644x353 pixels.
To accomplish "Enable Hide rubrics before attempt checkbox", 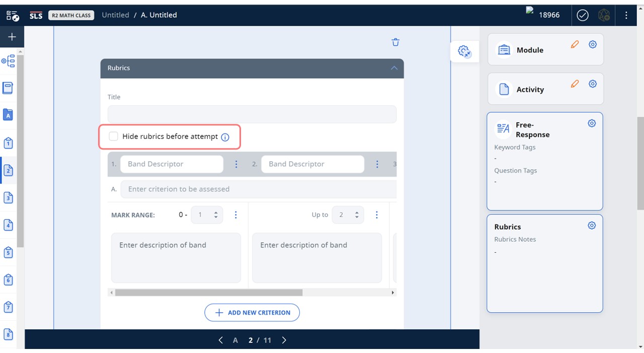I will tap(114, 136).
